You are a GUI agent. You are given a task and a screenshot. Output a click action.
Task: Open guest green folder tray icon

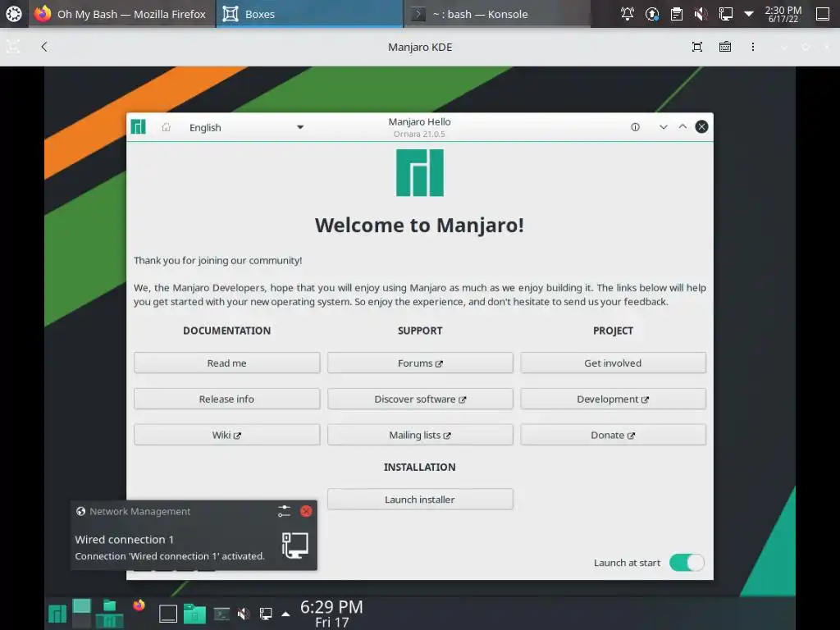pyautogui.click(x=195, y=614)
